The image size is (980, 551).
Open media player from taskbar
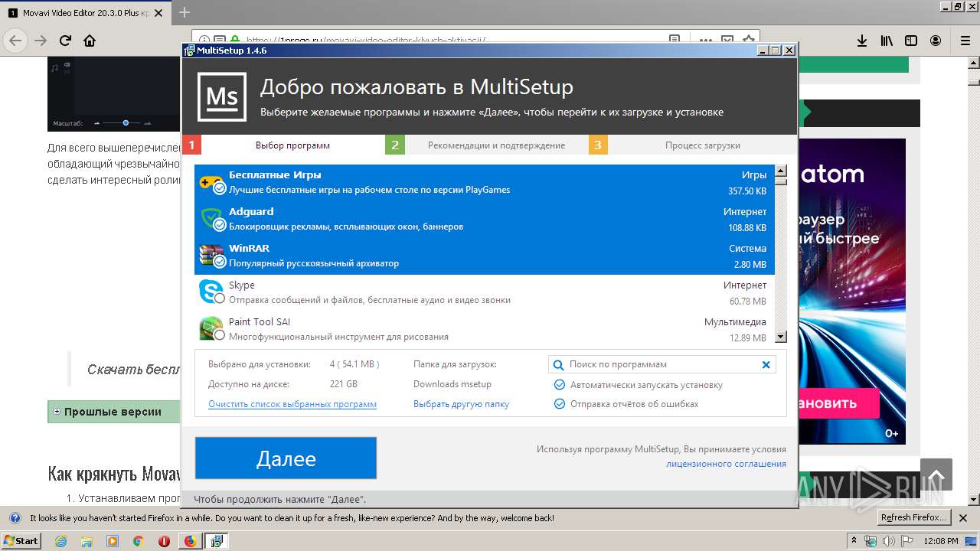click(113, 541)
